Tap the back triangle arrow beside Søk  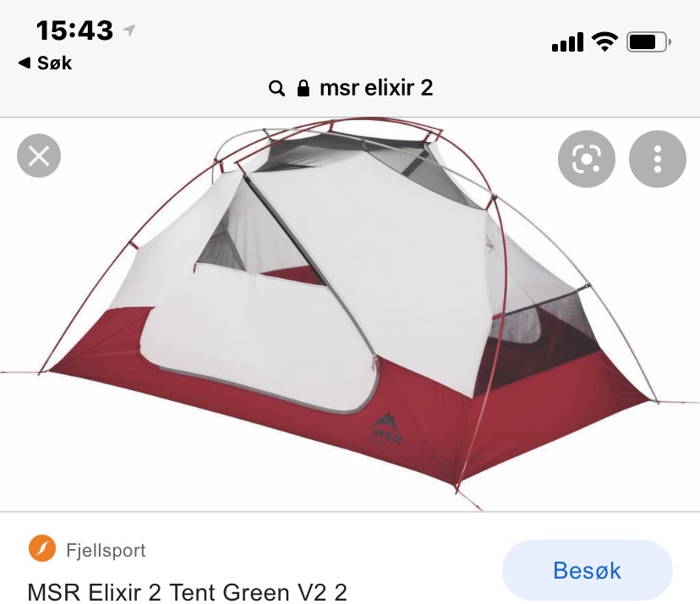pyautogui.click(x=25, y=63)
